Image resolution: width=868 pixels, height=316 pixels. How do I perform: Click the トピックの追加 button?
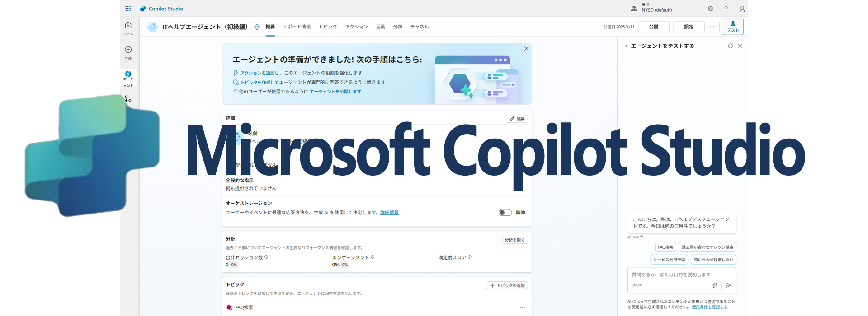pyautogui.click(x=507, y=285)
